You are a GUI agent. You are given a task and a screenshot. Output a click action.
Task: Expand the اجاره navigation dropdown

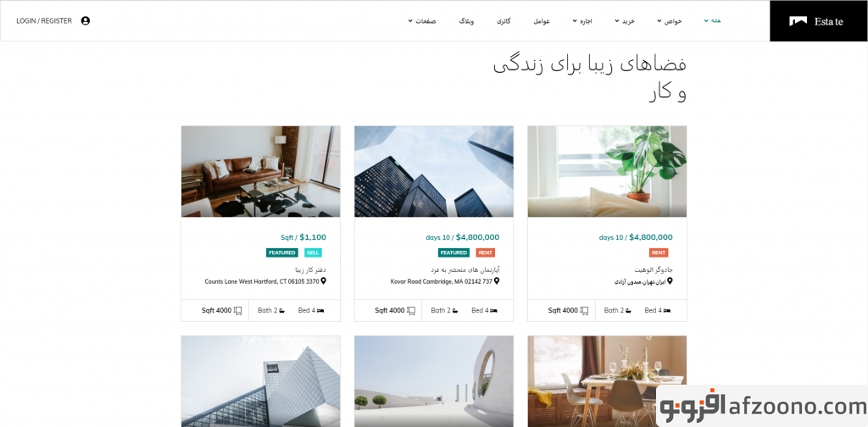tap(582, 21)
